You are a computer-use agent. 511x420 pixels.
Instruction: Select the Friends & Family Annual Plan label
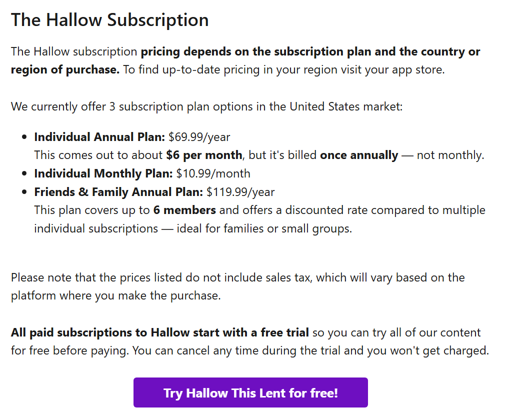point(118,192)
